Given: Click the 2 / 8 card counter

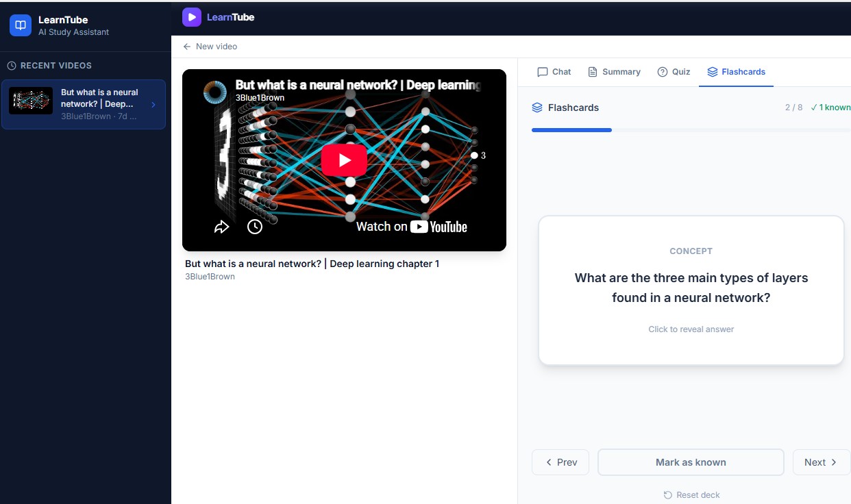Looking at the screenshot, I should [x=793, y=108].
